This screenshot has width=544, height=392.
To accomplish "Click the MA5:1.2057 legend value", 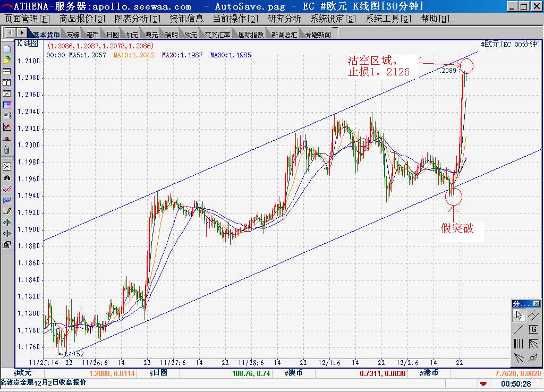I will pos(88,55).
